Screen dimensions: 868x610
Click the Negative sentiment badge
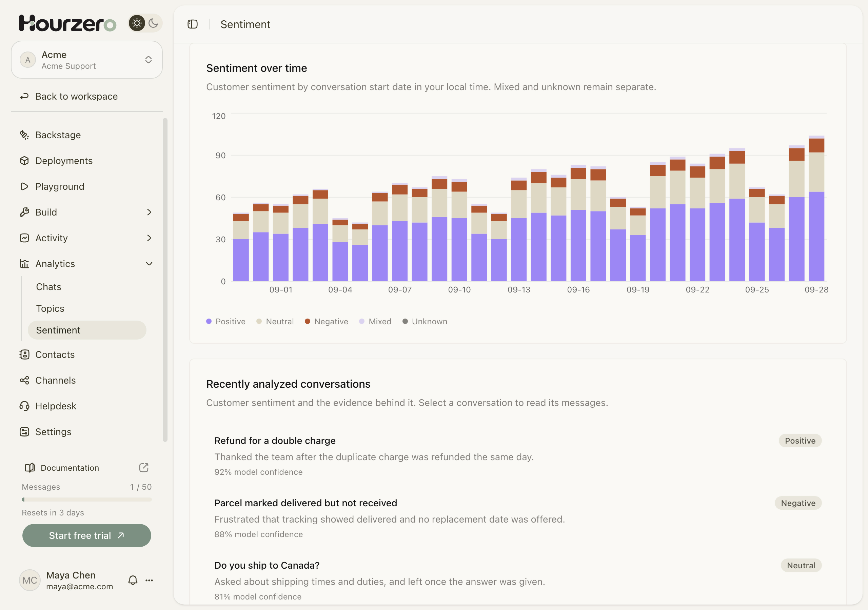[x=798, y=503]
